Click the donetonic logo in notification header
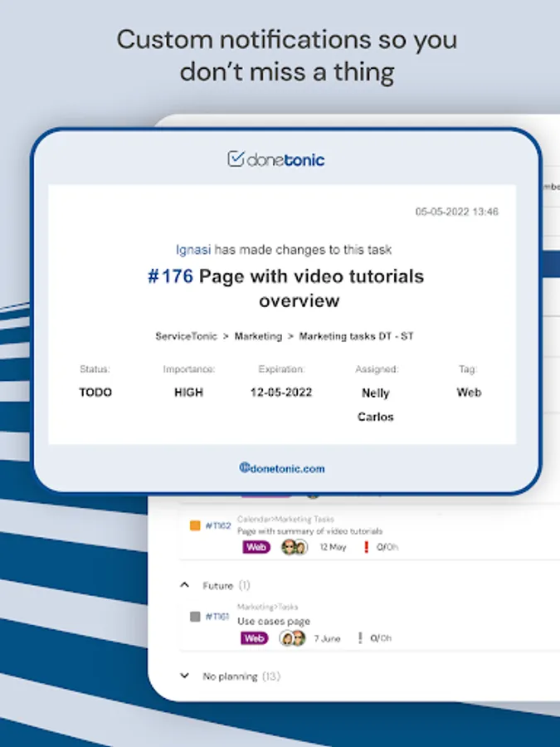The height and width of the screenshot is (747, 560). (275, 159)
